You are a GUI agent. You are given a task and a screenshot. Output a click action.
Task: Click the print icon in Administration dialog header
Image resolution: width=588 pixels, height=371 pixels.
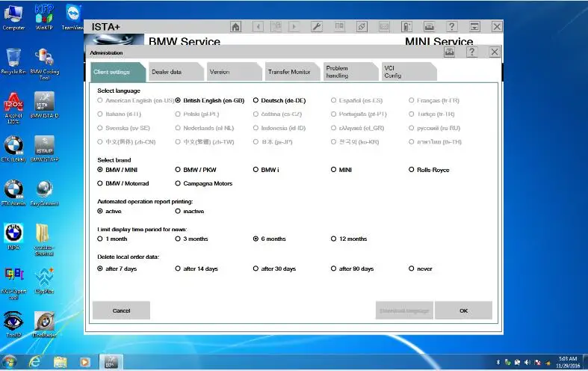click(x=449, y=52)
